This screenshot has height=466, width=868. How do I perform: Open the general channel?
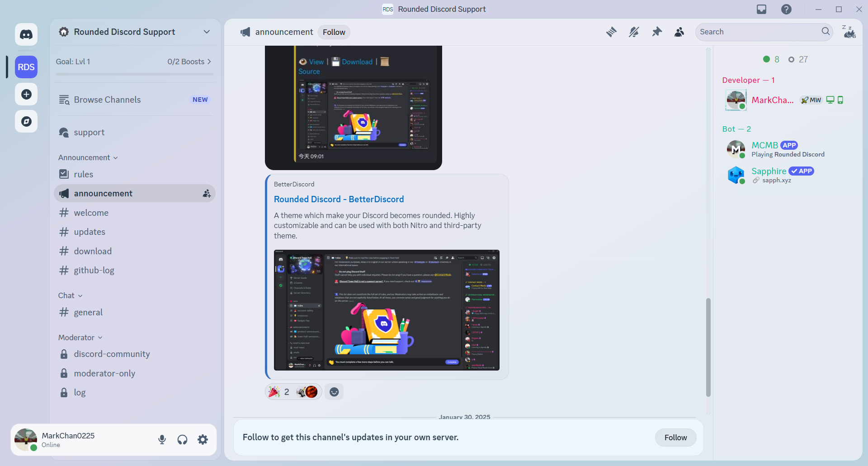click(135, 312)
